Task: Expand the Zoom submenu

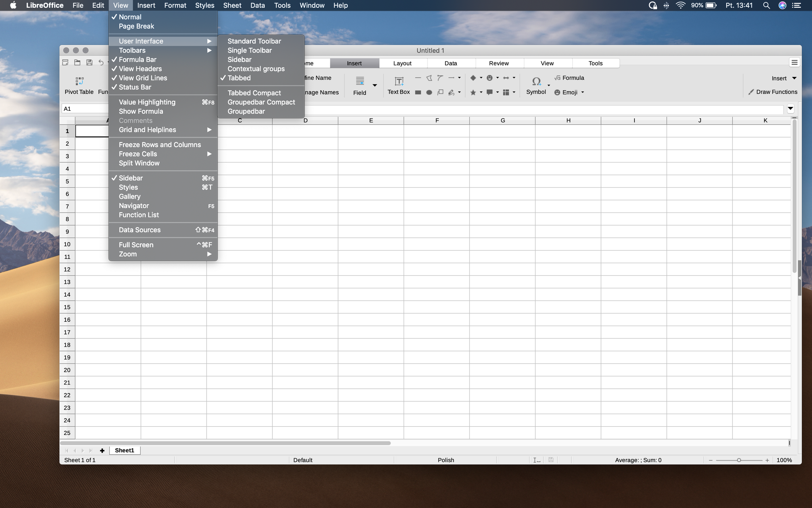Action: [x=163, y=254]
